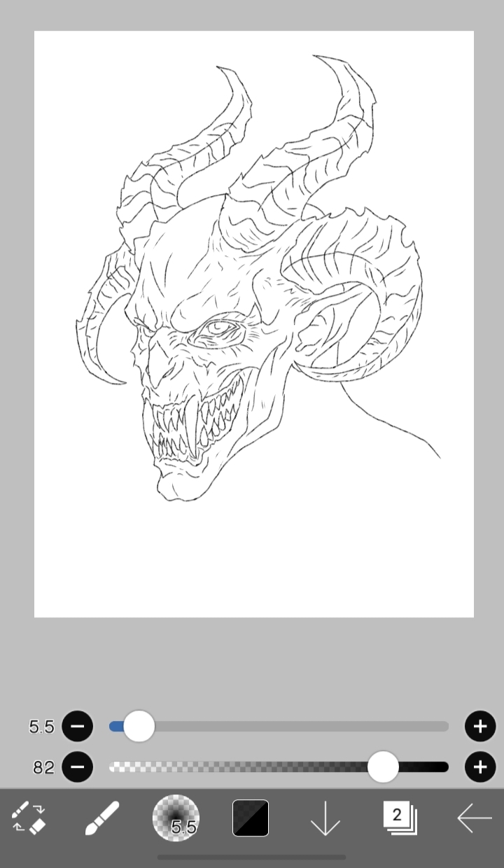The height and width of the screenshot is (868, 504).
Task: Tap the brush size value 5.5 label
Action: pyautogui.click(x=41, y=727)
